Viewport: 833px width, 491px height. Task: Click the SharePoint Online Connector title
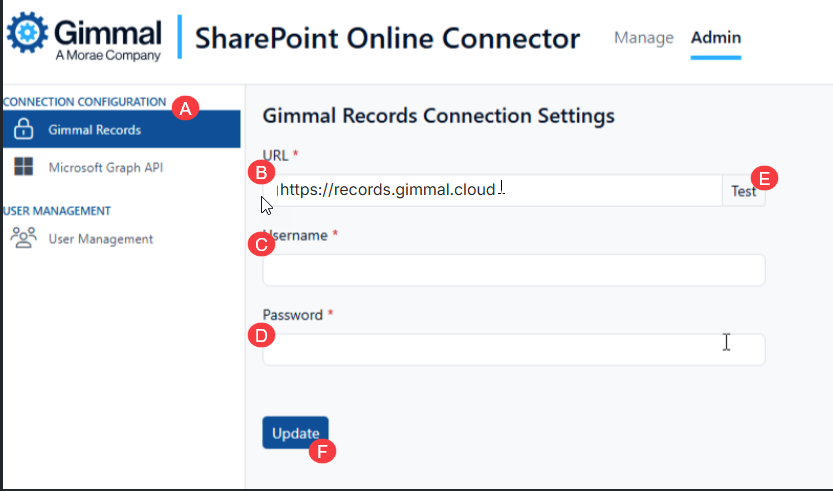[x=387, y=39]
